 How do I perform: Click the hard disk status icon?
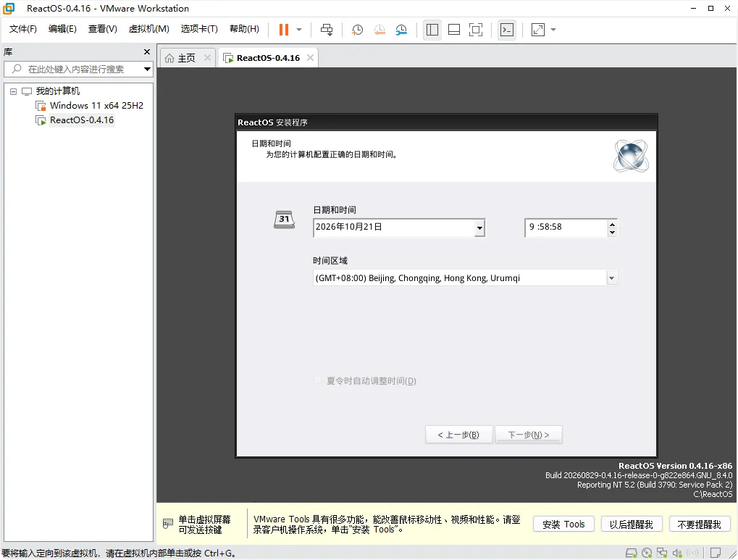point(631,553)
